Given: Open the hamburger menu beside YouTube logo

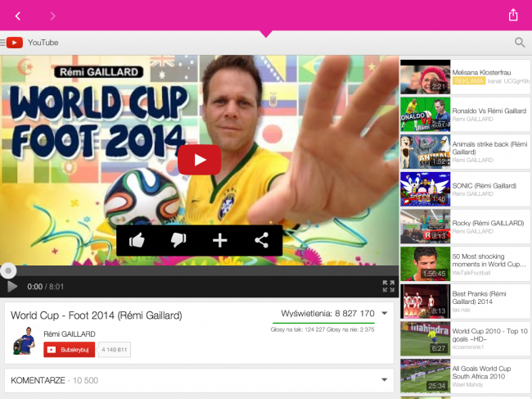Looking at the screenshot, I should [2, 43].
